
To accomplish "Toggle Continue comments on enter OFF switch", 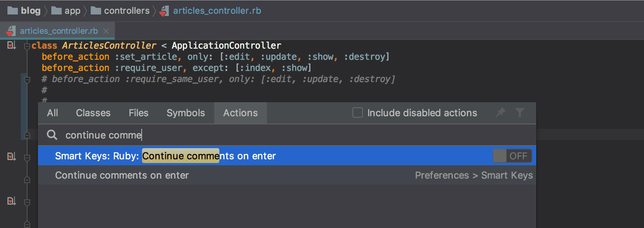I will [x=512, y=156].
